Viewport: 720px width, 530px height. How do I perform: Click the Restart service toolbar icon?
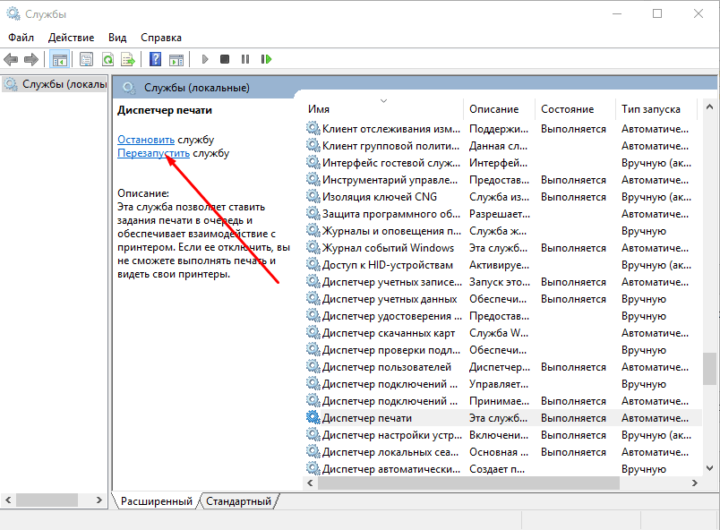pos(267,60)
